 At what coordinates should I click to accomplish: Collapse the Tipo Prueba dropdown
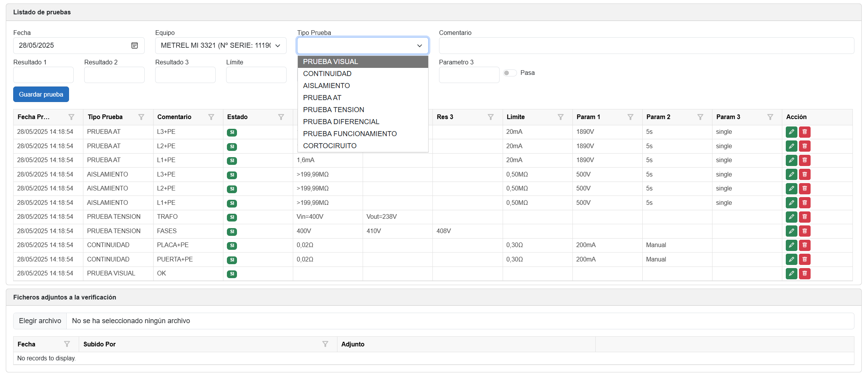(419, 46)
